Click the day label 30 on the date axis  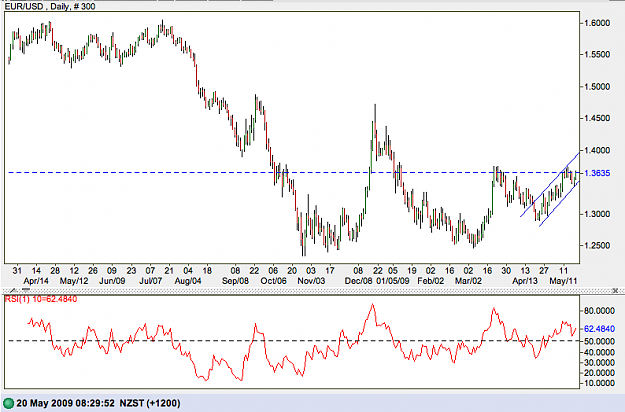506,271
